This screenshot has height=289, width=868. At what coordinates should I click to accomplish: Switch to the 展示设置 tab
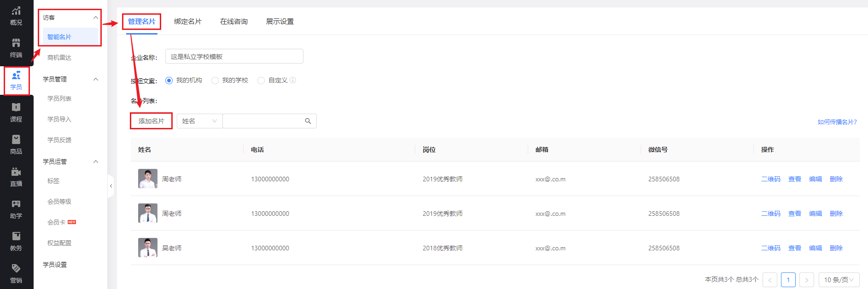click(280, 22)
